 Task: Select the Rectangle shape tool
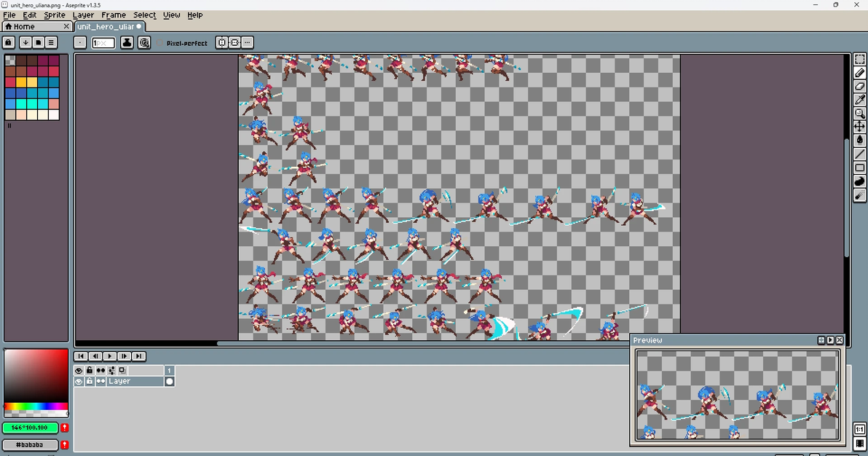click(x=859, y=168)
